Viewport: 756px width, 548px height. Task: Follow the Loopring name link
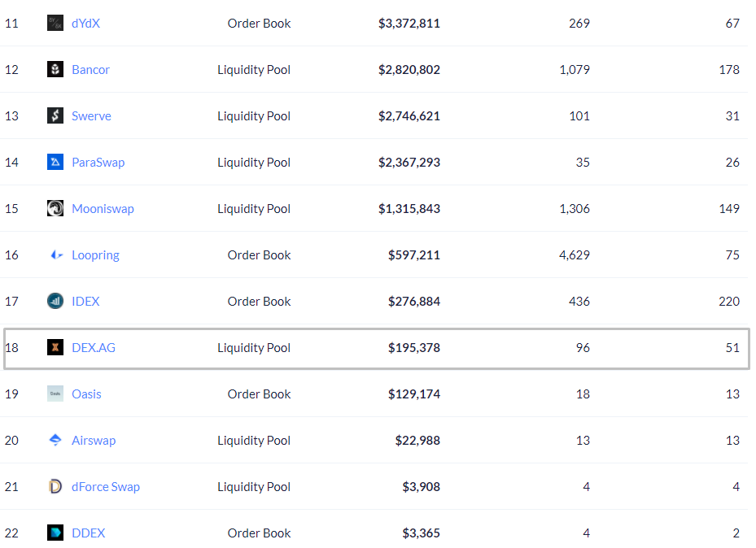(x=95, y=254)
